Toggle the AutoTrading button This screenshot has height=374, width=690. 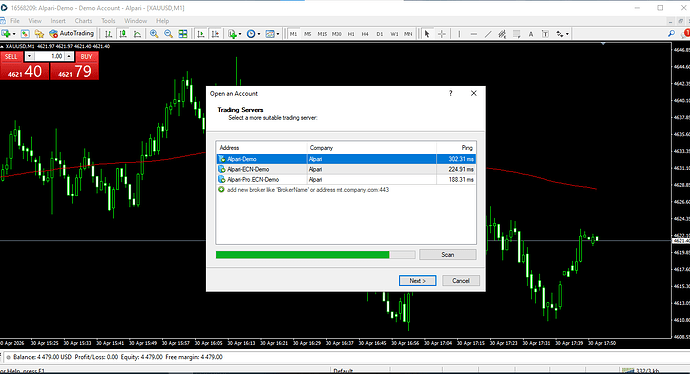(x=72, y=33)
